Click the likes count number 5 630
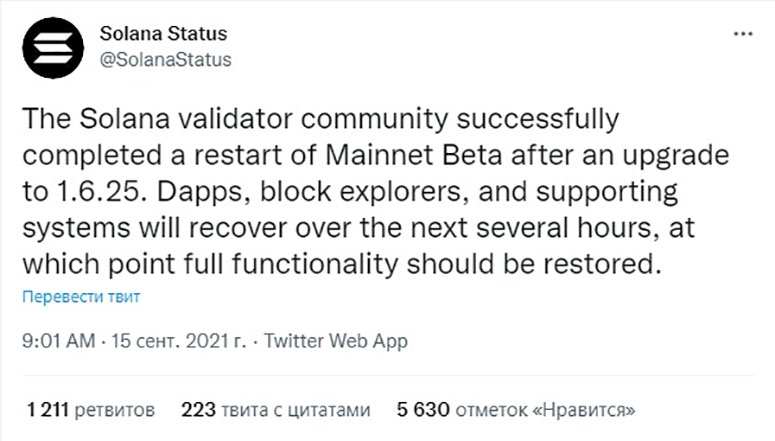The image size is (775, 441). click(423, 410)
